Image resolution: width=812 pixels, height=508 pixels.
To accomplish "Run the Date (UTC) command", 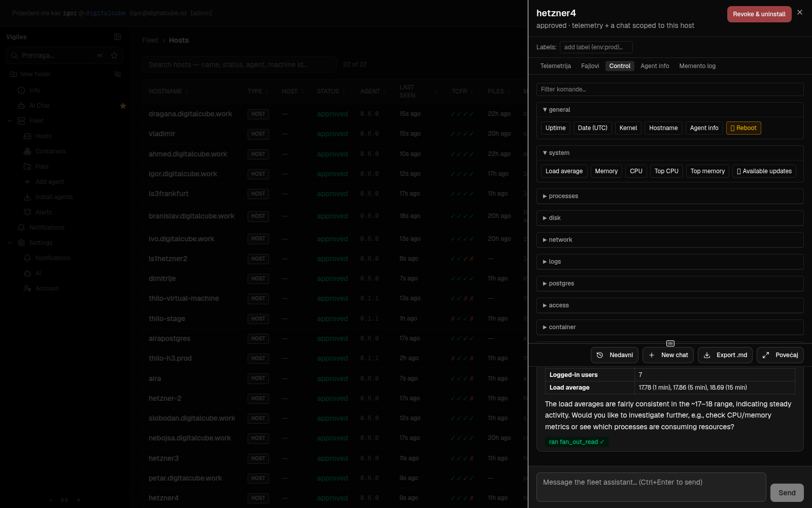I will tap(592, 128).
